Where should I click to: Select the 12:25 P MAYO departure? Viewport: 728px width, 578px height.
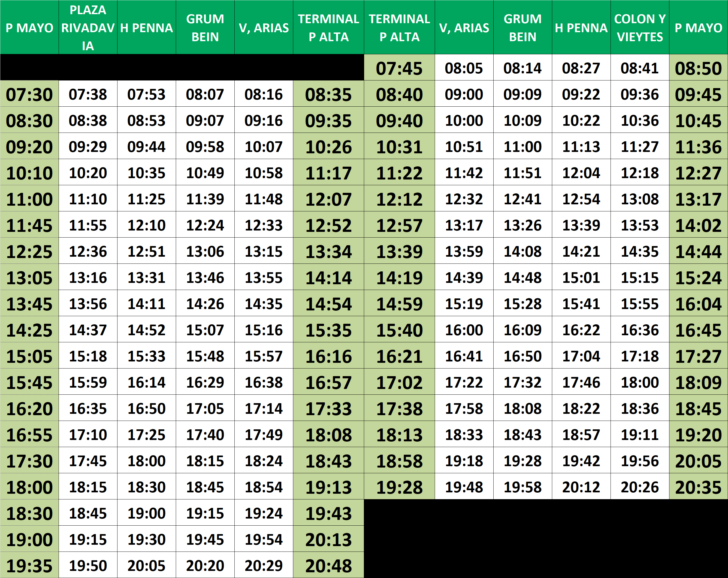click(29, 251)
